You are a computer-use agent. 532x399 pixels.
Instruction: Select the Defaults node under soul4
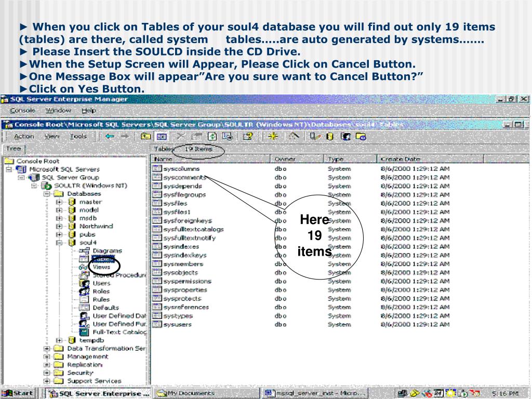tap(106, 308)
